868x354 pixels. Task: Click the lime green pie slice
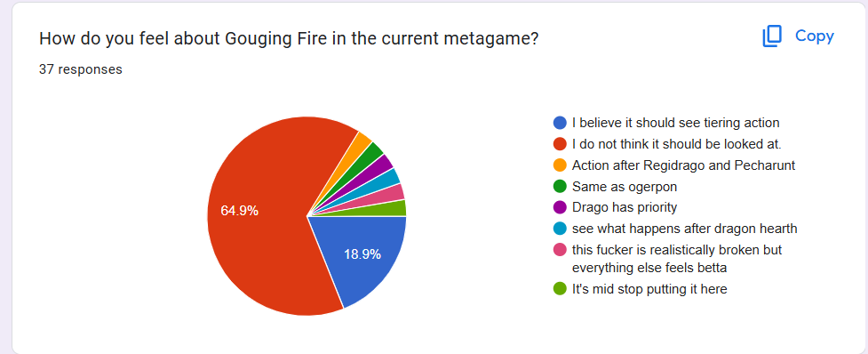tap(397, 209)
